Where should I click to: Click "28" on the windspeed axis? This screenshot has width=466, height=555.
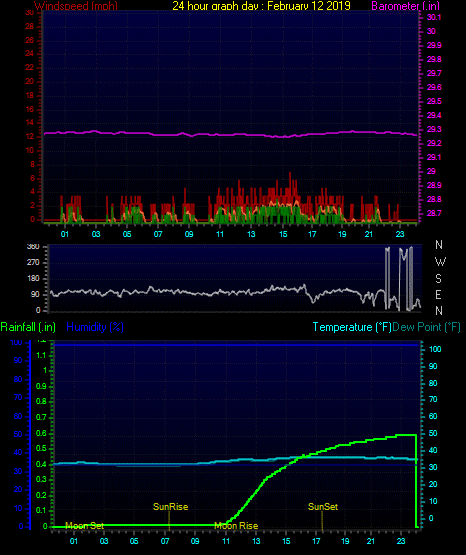point(30,27)
